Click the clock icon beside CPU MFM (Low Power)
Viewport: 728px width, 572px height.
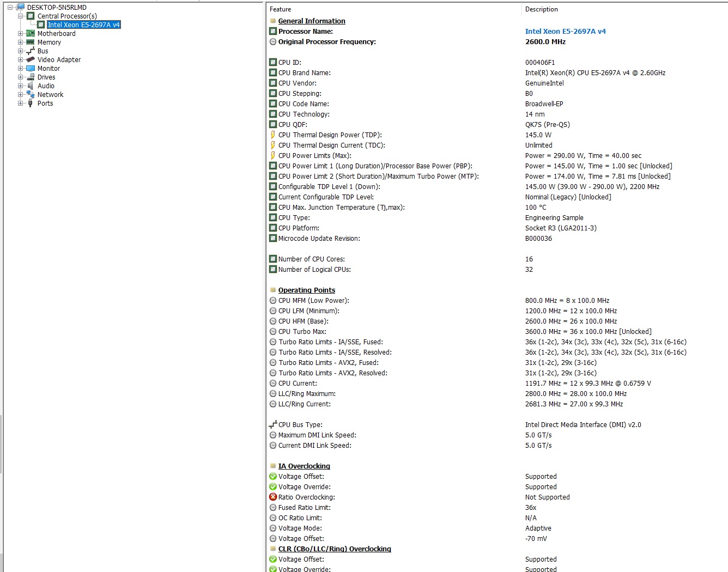point(273,301)
